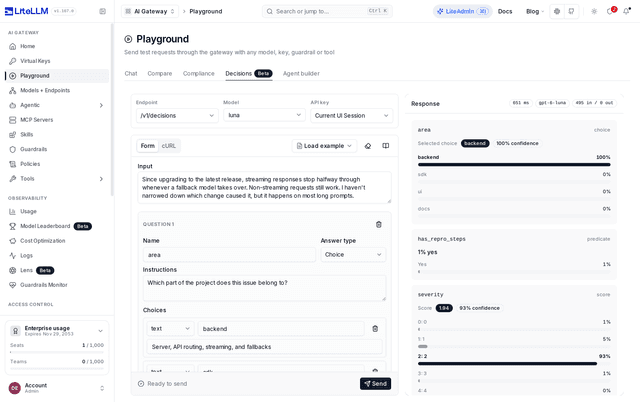Open the icon with red notification badge
Image resolution: width=640 pixels, height=402 pixels.
[x=611, y=11]
